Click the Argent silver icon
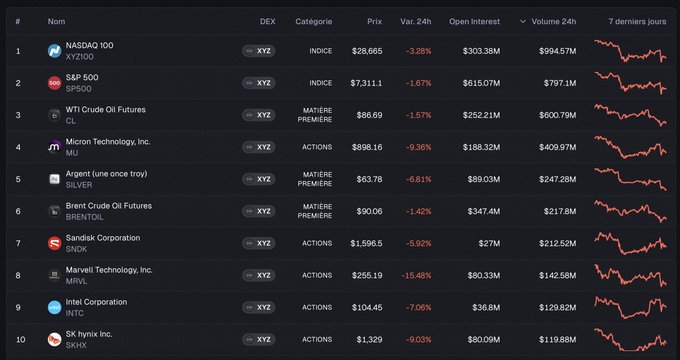The width and height of the screenshot is (680, 360). coord(54,179)
